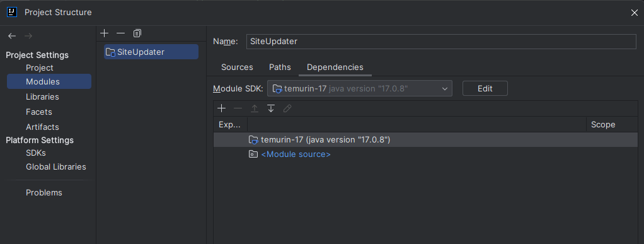Image resolution: width=644 pixels, height=244 pixels.
Task: Click the temurin-17 SDK icon in dependency list
Action: 253,140
